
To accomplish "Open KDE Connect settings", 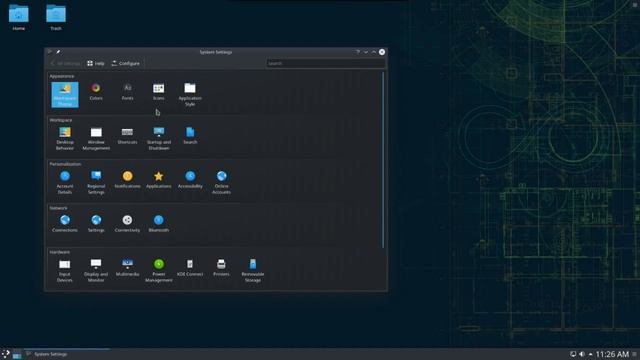I will pyautogui.click(x=190, y=268).
